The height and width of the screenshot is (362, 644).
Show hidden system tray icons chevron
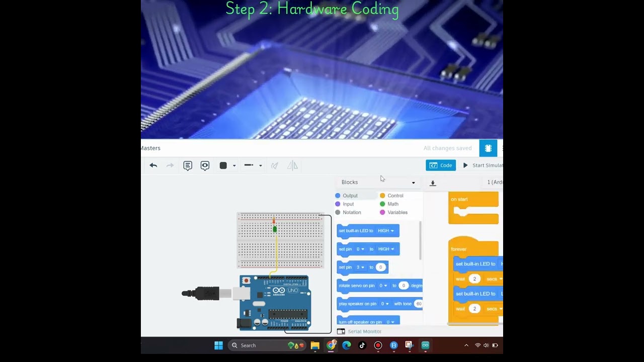click(466, 345)
